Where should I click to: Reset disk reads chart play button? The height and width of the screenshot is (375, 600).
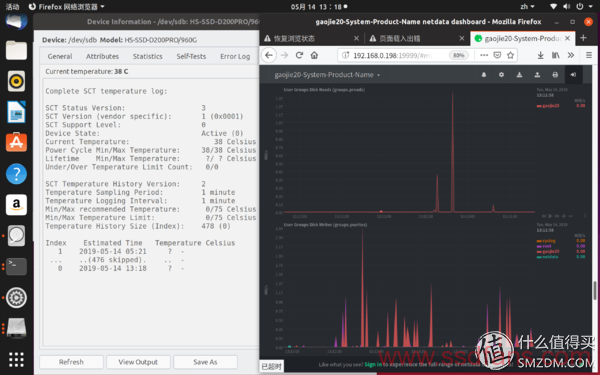click(x=550, y=216)
